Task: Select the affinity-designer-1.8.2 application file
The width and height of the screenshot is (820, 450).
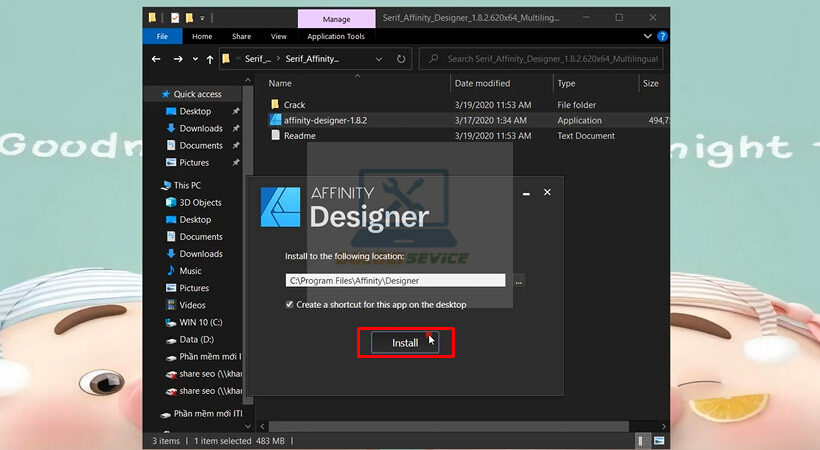Action: (325, 120)
